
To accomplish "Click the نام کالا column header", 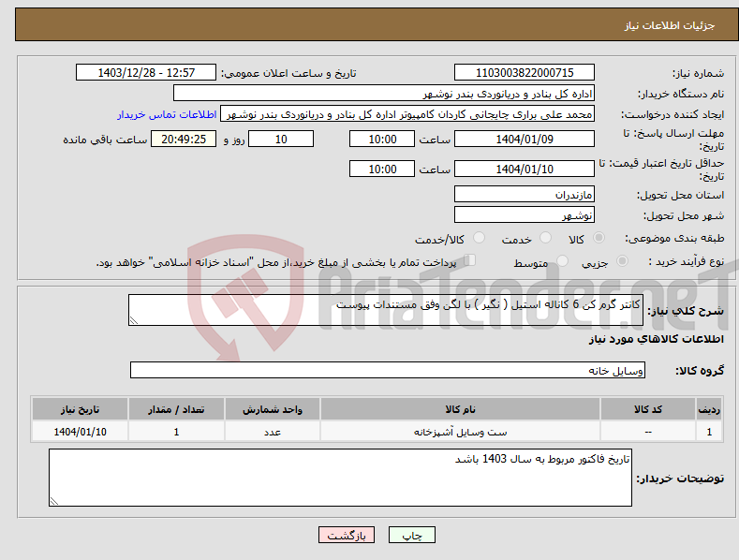I will pos(460,409).
